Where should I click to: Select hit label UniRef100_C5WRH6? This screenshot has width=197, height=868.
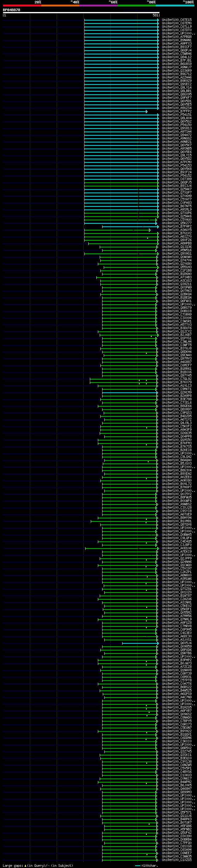click(x=177, y=54)
